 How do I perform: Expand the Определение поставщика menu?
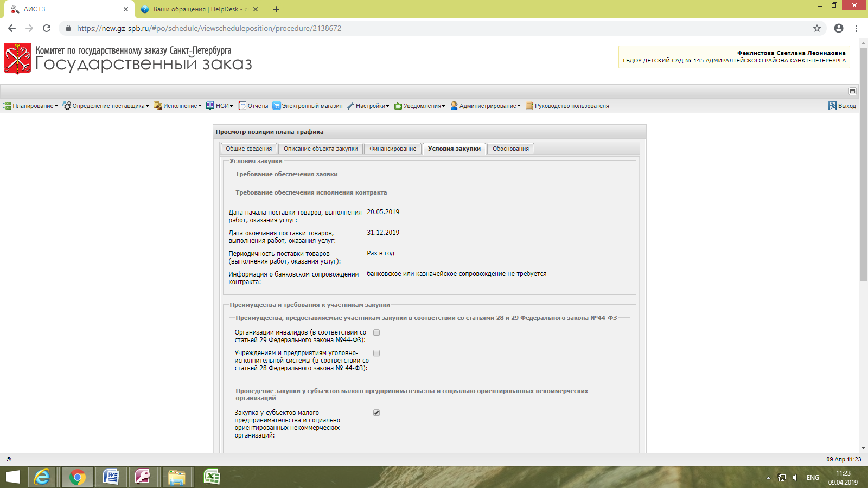pos(106,106)
